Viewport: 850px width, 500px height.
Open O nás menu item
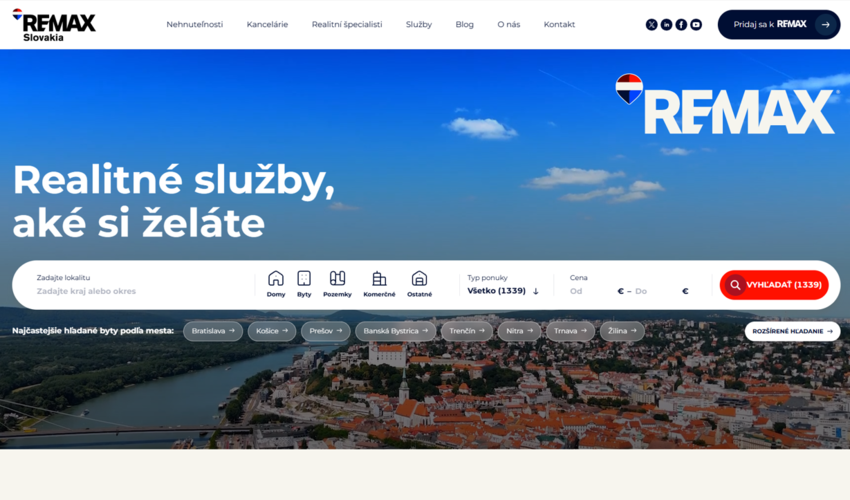coord(508,24)
